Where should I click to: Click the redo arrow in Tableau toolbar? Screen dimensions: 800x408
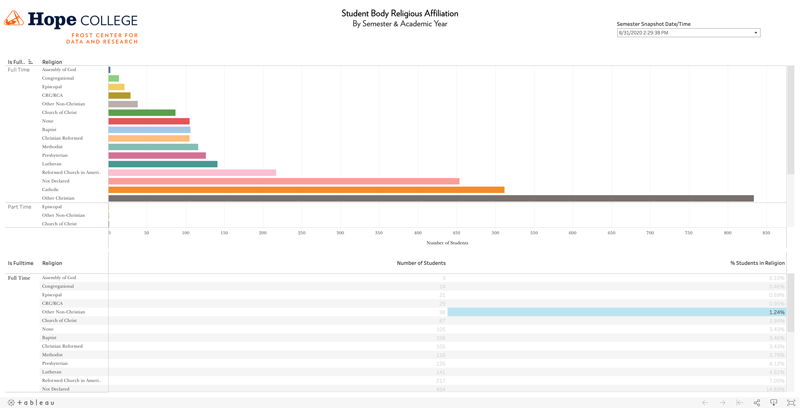pyautogui.click(x=722, y=402)
